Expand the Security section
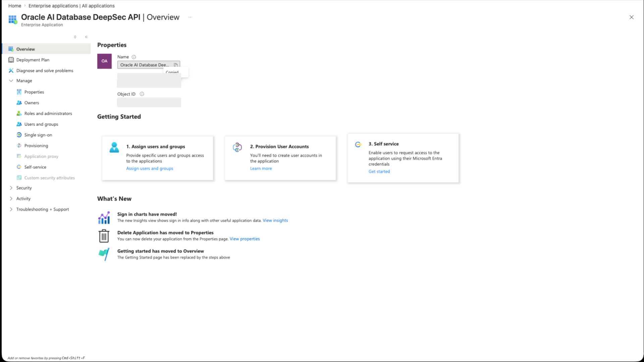 [x=11, y=188]
